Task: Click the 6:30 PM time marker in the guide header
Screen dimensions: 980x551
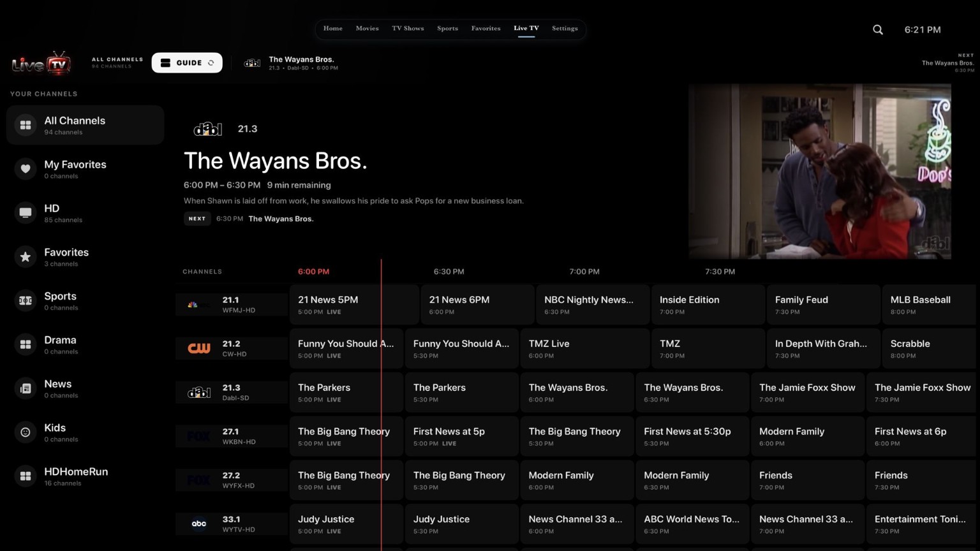Action: [x=449, y=272]
